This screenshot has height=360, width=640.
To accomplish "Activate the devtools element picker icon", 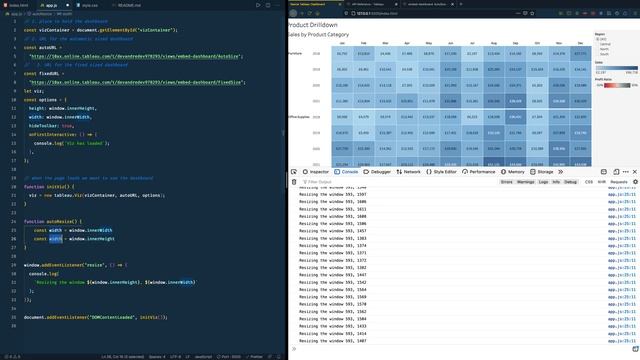I will (294, 172).
